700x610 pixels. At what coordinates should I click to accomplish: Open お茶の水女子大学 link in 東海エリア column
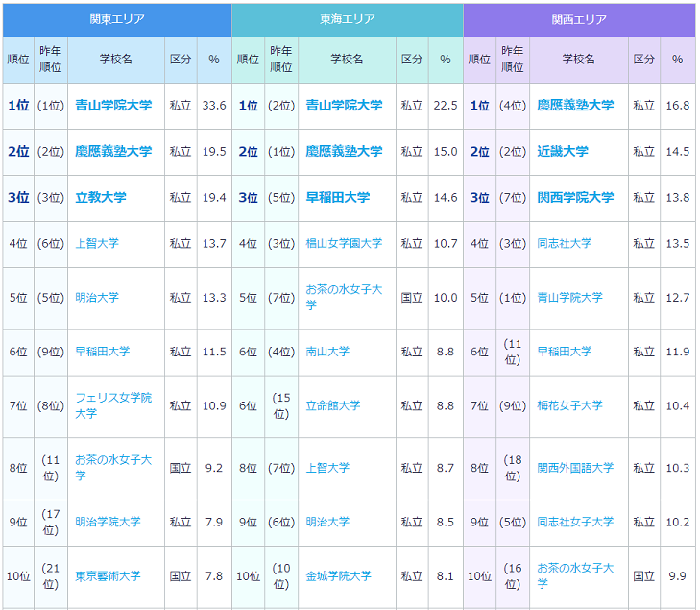(344, 298)
